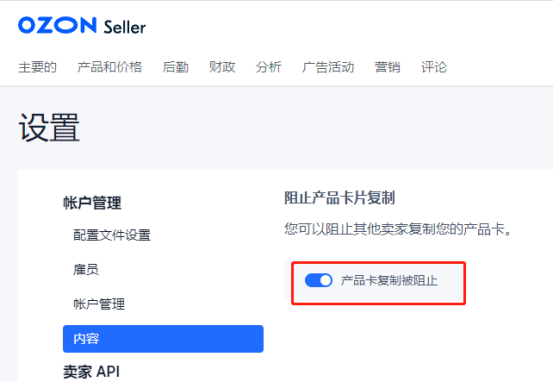This screenshot has height=382, width=554.
Task: Open the 主要的 menu item
Action: coord(37,67)
